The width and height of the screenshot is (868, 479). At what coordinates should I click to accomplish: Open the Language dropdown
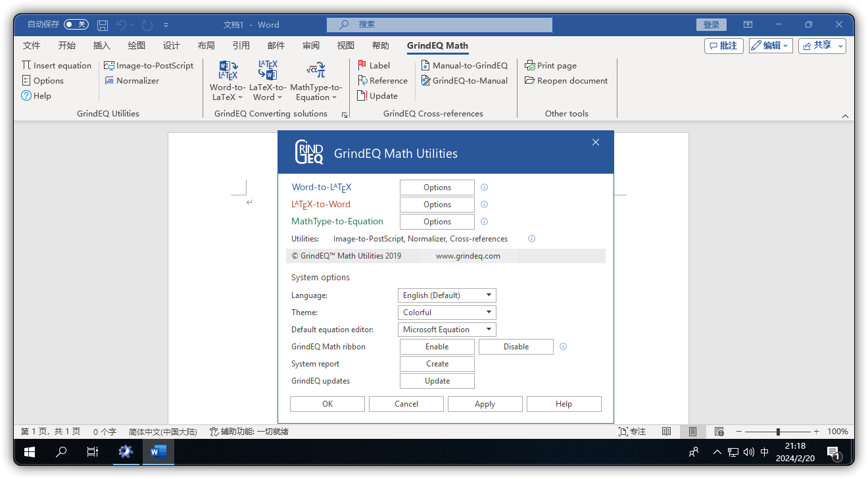click(446, 295)
